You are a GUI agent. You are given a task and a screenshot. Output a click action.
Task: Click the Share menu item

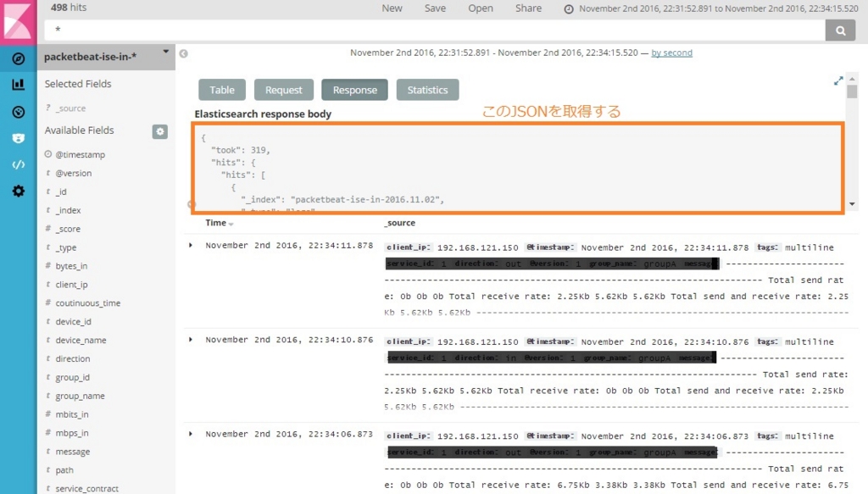coord(528,8)
